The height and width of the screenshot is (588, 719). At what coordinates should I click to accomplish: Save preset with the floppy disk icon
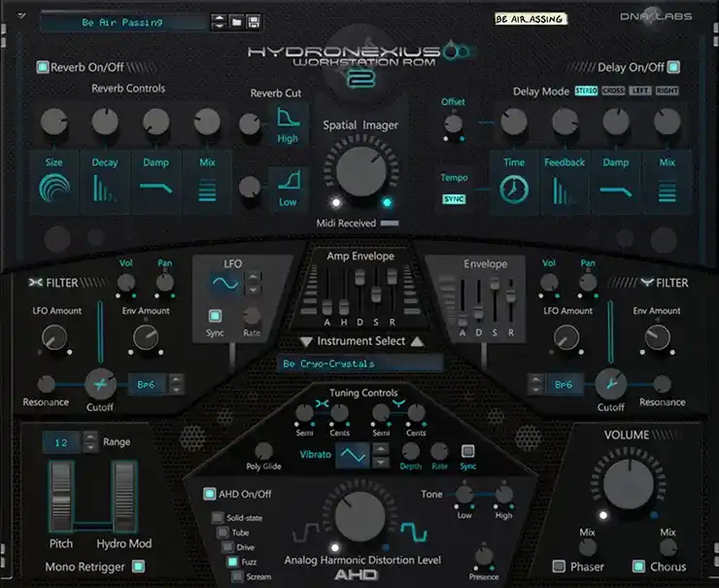(x=254, y=21)
